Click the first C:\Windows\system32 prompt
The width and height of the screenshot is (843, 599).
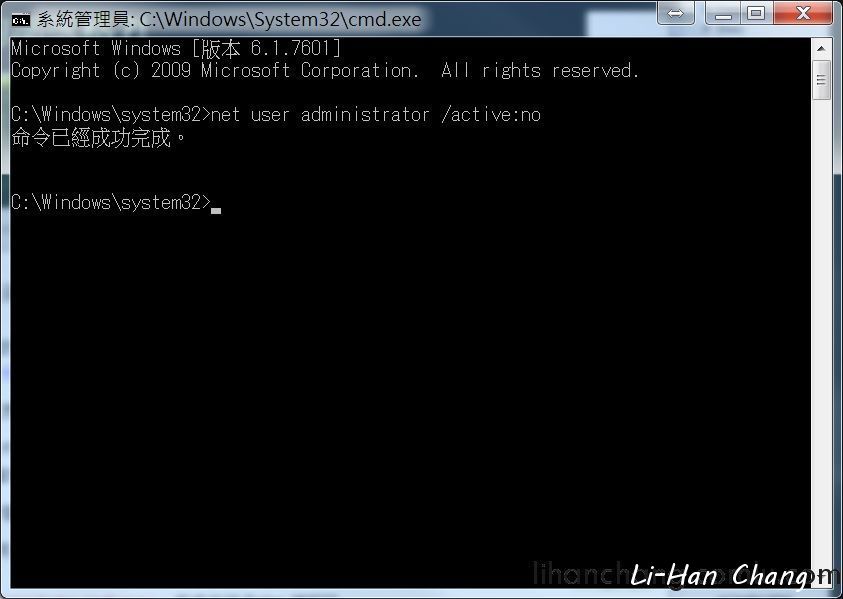111,115
